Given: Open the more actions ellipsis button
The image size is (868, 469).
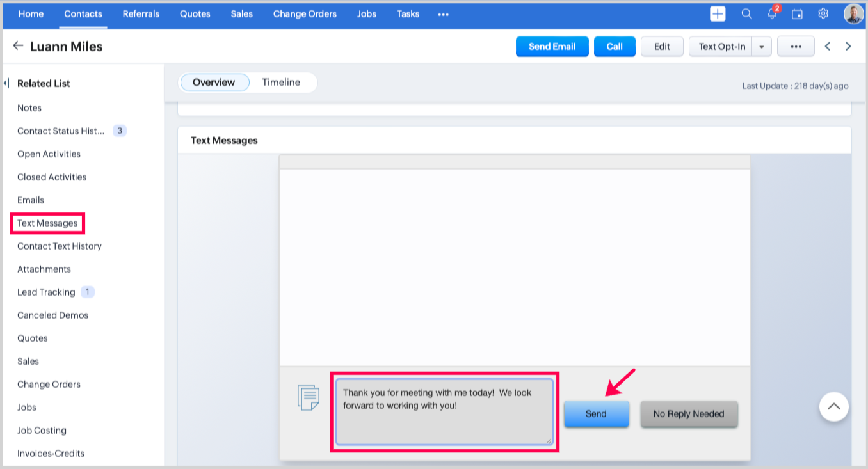Looking at the screenshot, I should (796, 47).
